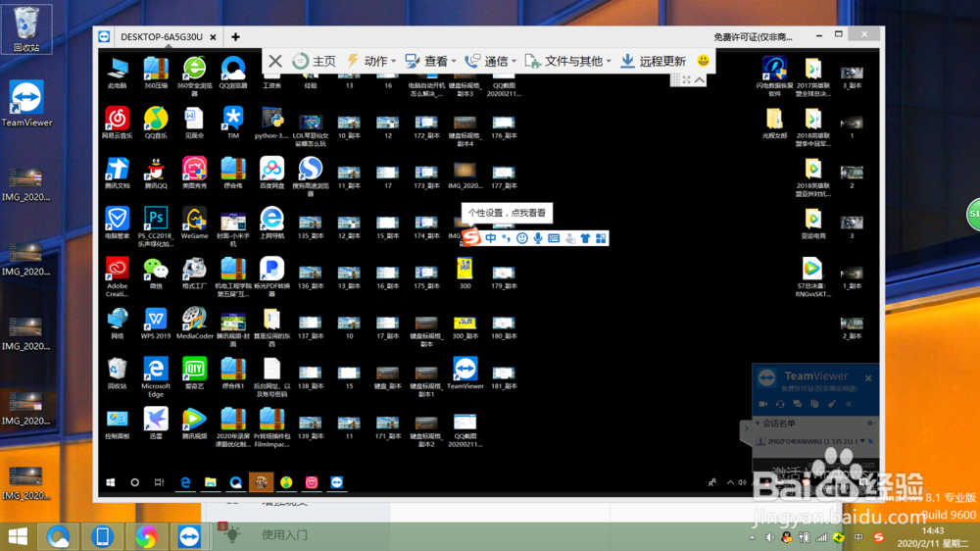Viewport: 980px width, 551px height.
Task: Open TeamViewer in local taskbar
Action: 189,536
